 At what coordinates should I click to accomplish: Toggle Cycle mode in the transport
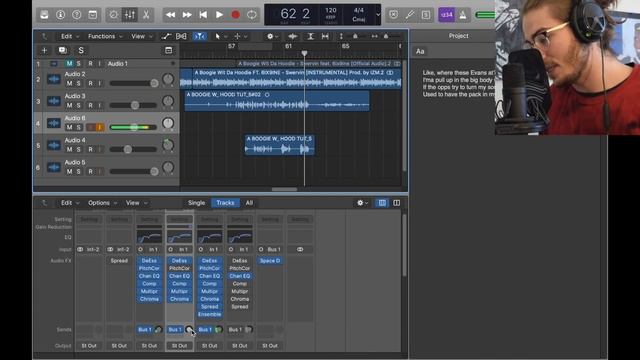251,15
